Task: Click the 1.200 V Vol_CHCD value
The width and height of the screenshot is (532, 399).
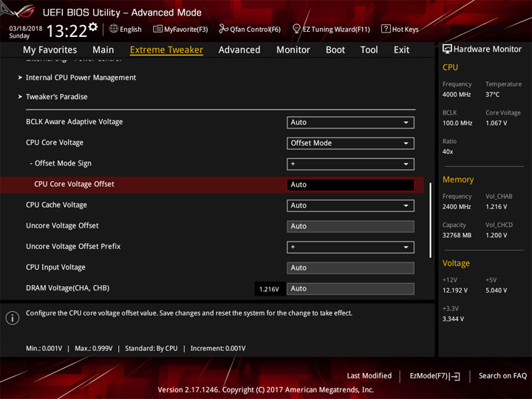Action: pyautogui.click(x=496, y=235)
